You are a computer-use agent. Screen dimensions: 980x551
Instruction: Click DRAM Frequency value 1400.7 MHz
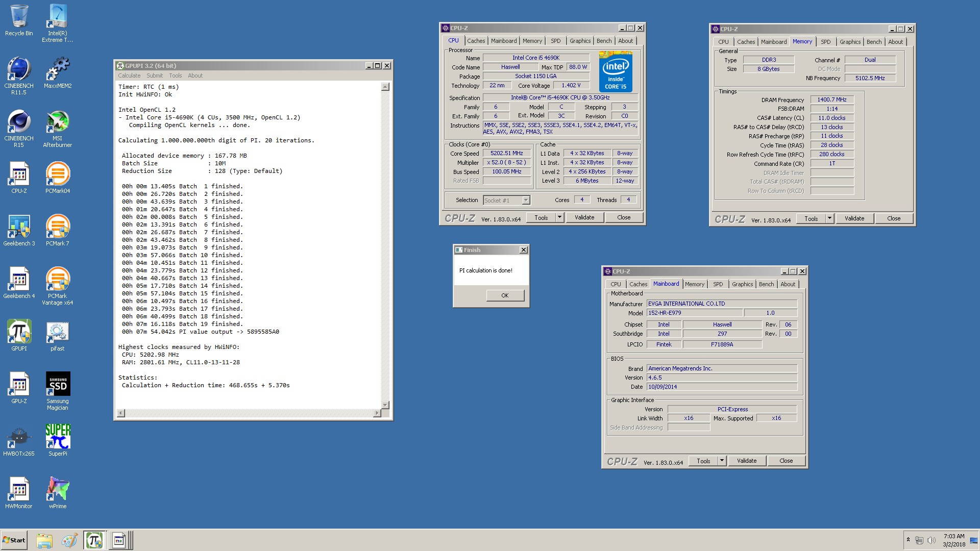[x=832, y=100]
